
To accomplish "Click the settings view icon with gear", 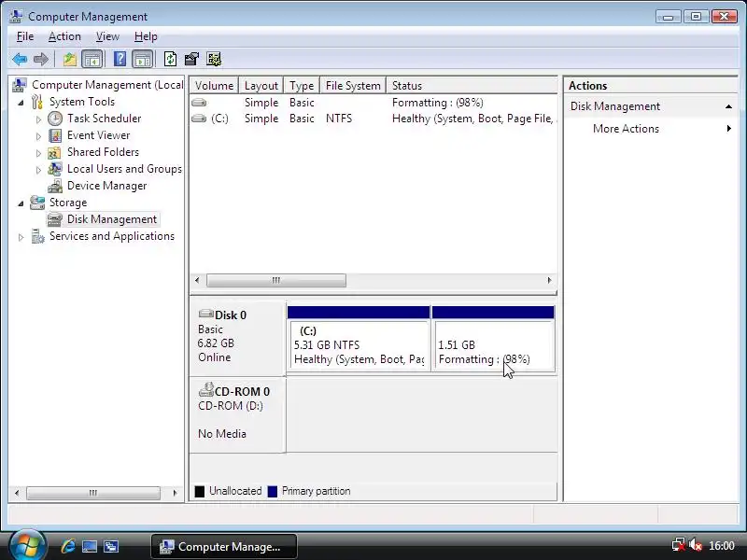I will [x=214, y=59].
